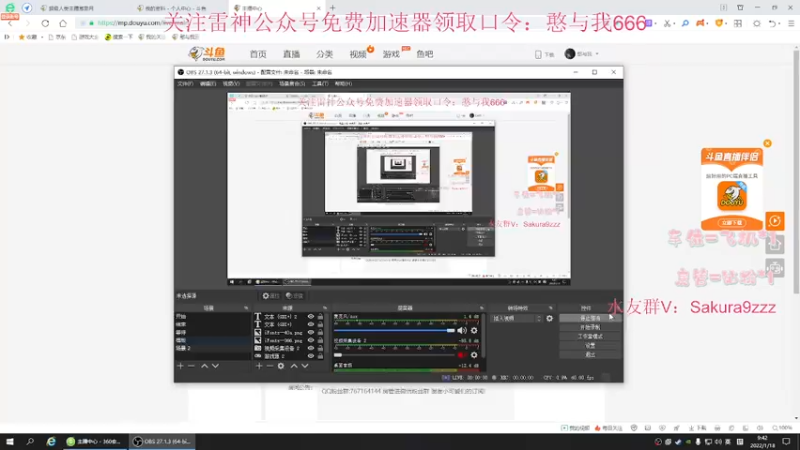The height and width of the screenshot is (450, 800).
Task: Click 设置 button in OBS controls
Action: point(590,345)
